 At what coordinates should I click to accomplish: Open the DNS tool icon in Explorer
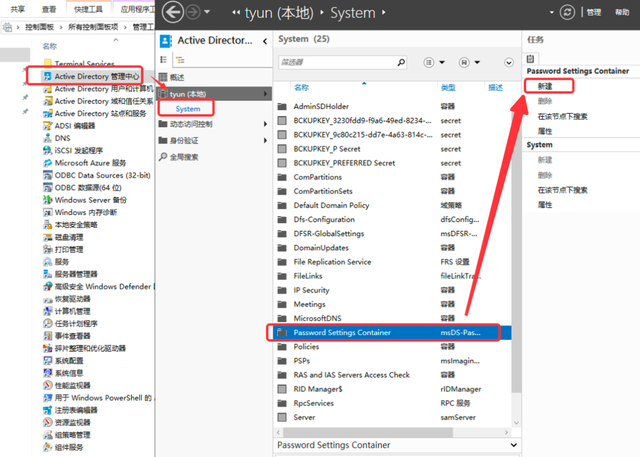(x=48, y=138)
